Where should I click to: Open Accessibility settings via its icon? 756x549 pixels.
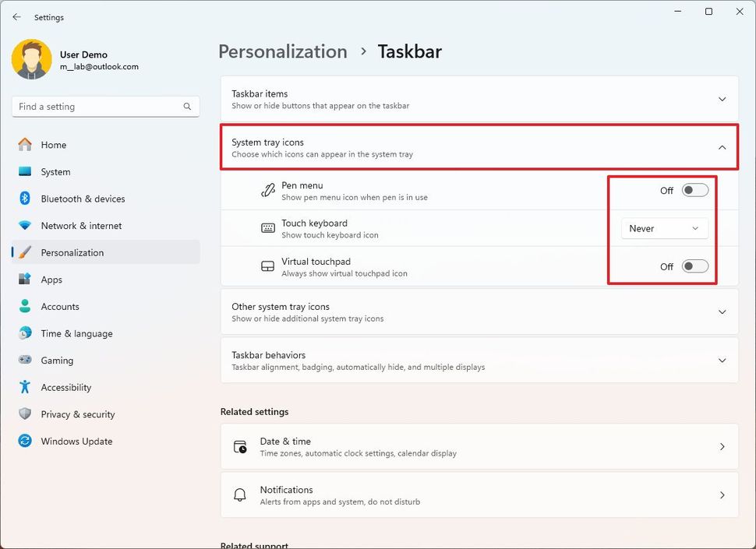coord(23,387)
